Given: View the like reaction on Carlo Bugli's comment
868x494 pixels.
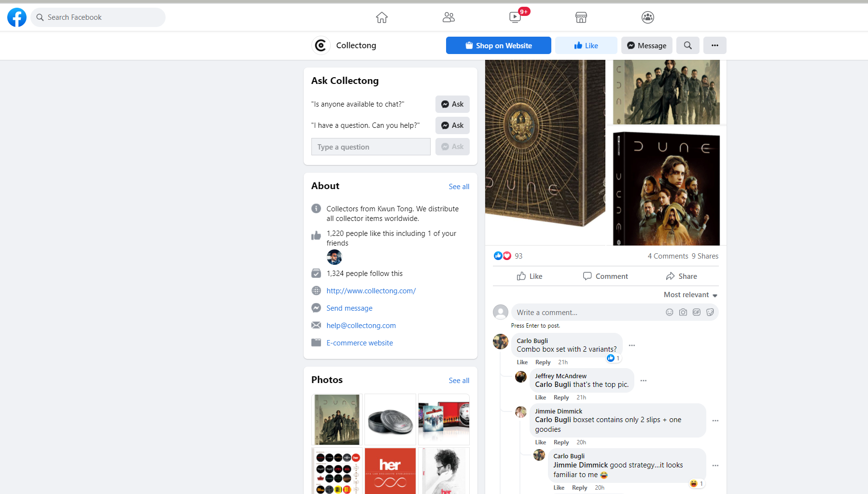Looking at the screenshot, I should point(614,358).
